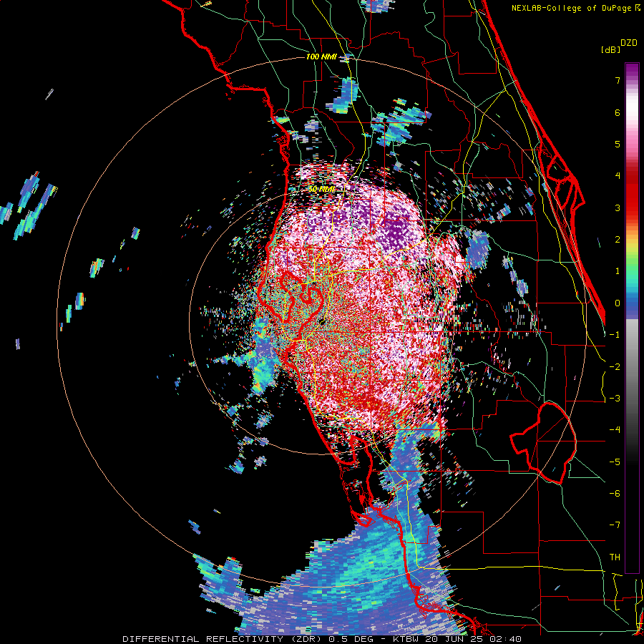Click the [dB] unit label
This screenshot has width=644, height=644.
click(x=610, y=49)
